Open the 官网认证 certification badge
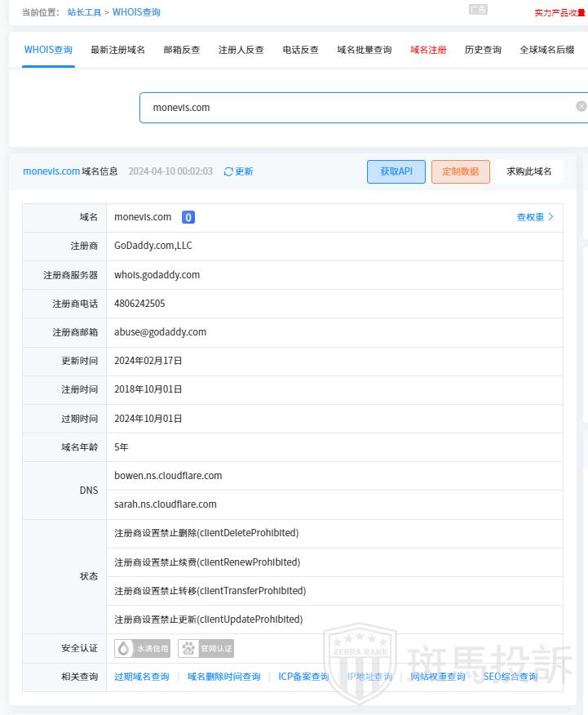 tap(206, 649)
